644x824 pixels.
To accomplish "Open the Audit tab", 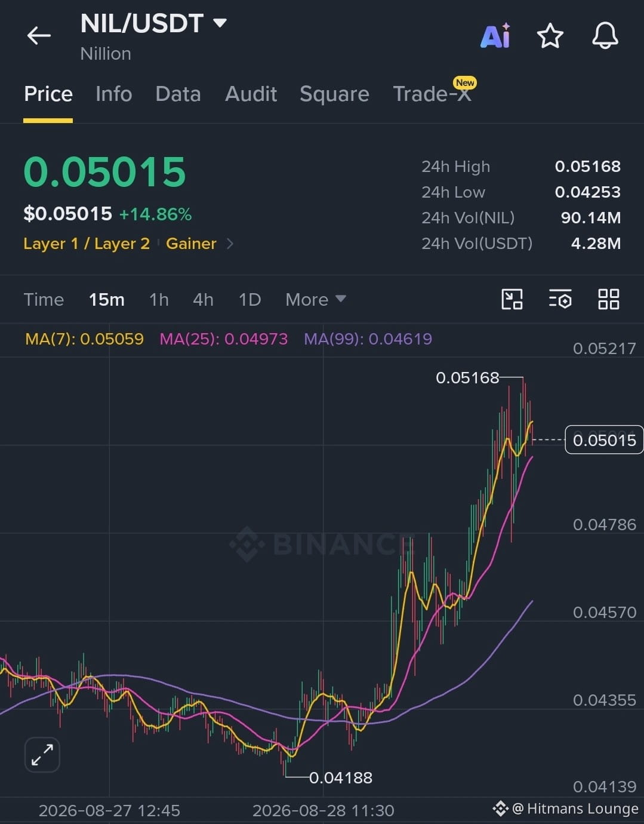I will pos(251,94).
